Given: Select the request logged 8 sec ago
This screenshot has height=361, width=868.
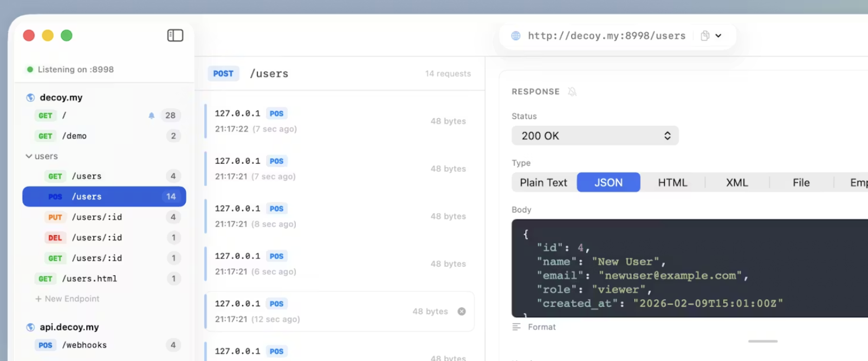Looking at the screenshot, I should coord(340,216).
